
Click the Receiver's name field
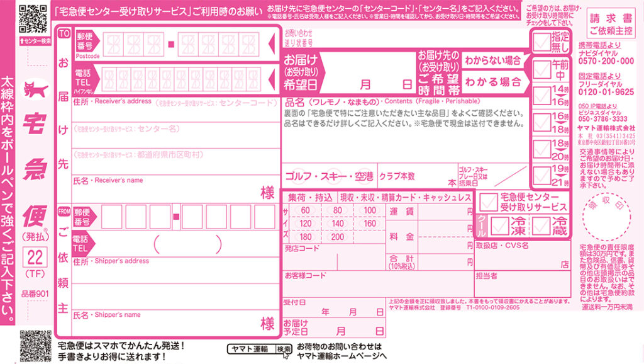click(x=176, y=188)
